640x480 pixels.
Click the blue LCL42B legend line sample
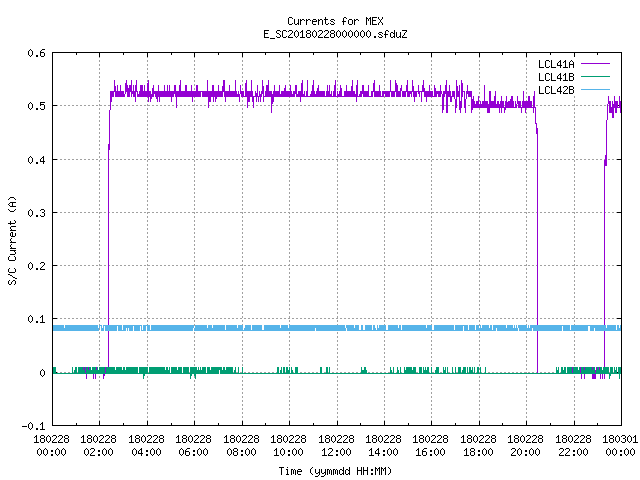click(595, 89)
